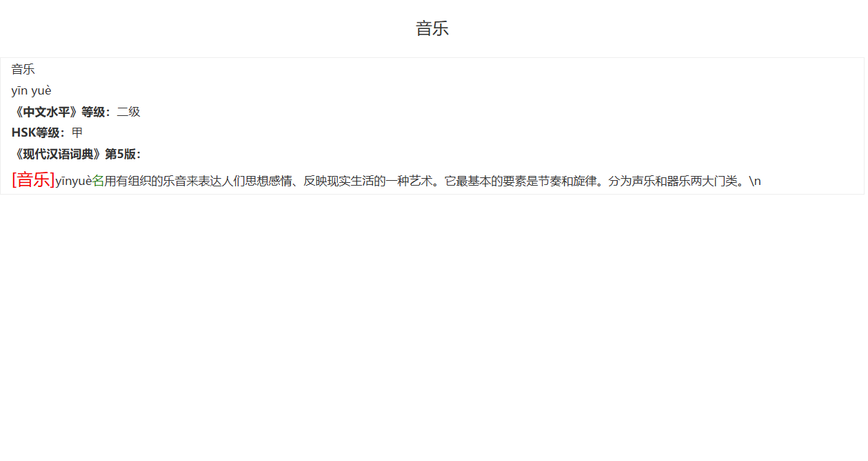Screen dimensions: 868x461
Task: Click the red [音乐] entry word
Action: click(x=33, y=179)
